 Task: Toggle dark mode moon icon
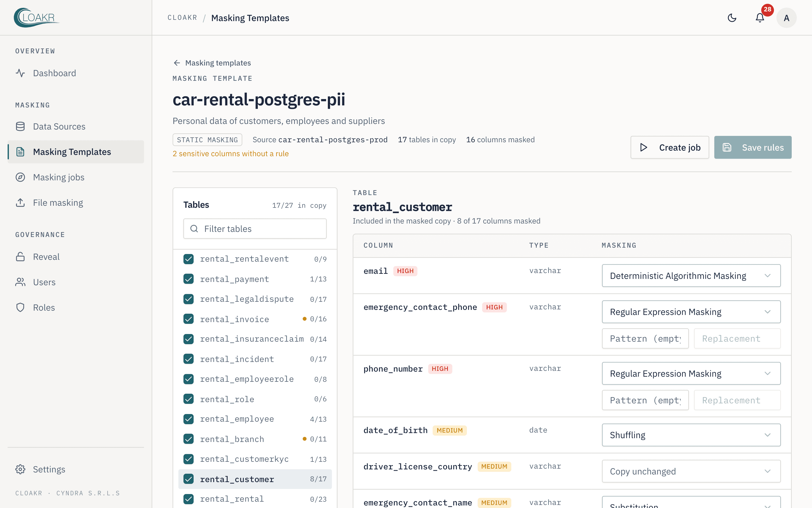[x=732, y=18]
